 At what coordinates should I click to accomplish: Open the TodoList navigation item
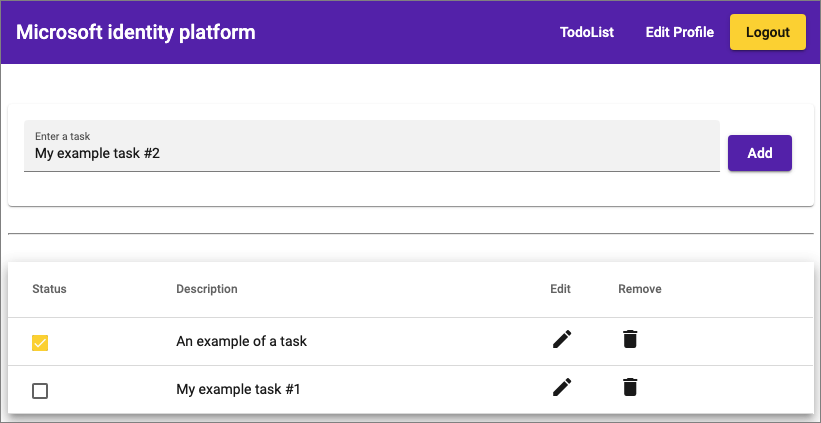(587, 32)
